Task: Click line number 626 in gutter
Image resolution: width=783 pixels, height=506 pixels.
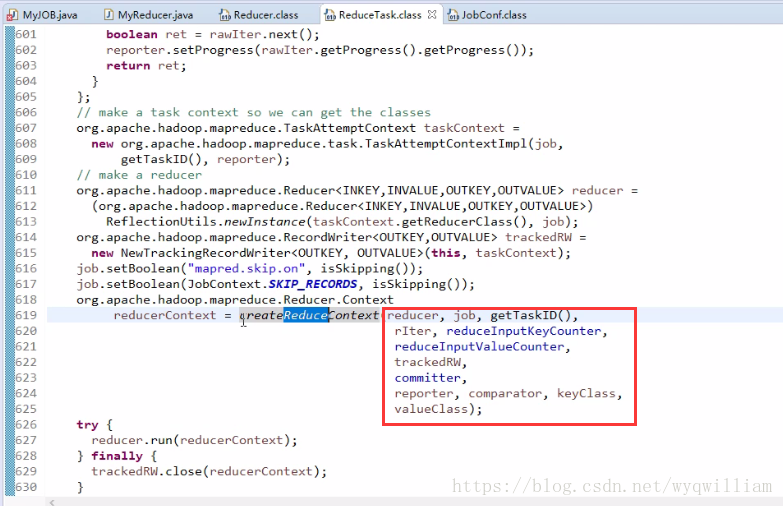Action: pyautogui.click(x=26, y=425)
